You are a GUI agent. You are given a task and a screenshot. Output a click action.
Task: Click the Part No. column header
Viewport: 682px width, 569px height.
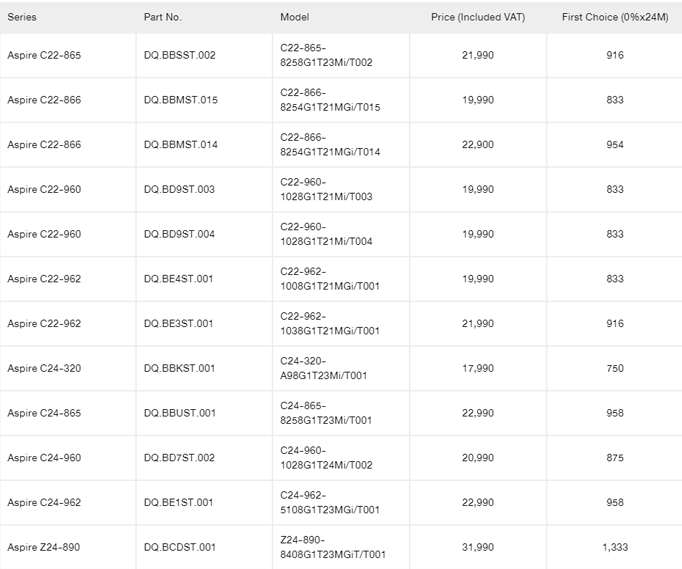pos(163,17)
